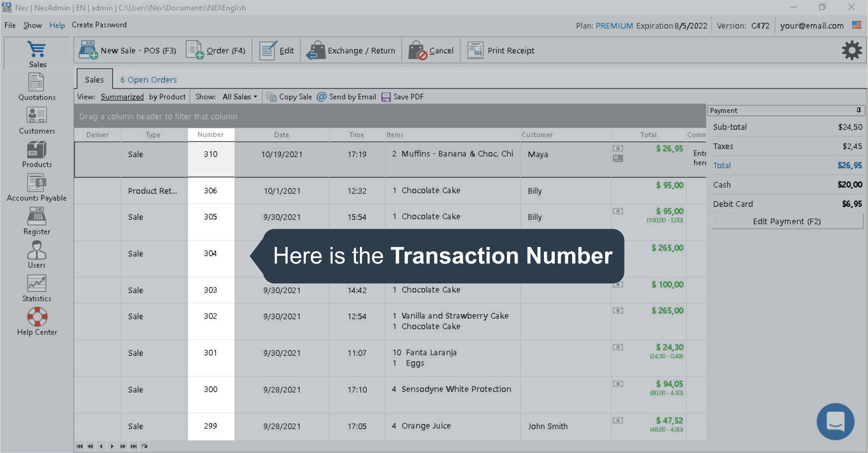
Task: Click the settings gear icon
Action: tap(851, 51)
